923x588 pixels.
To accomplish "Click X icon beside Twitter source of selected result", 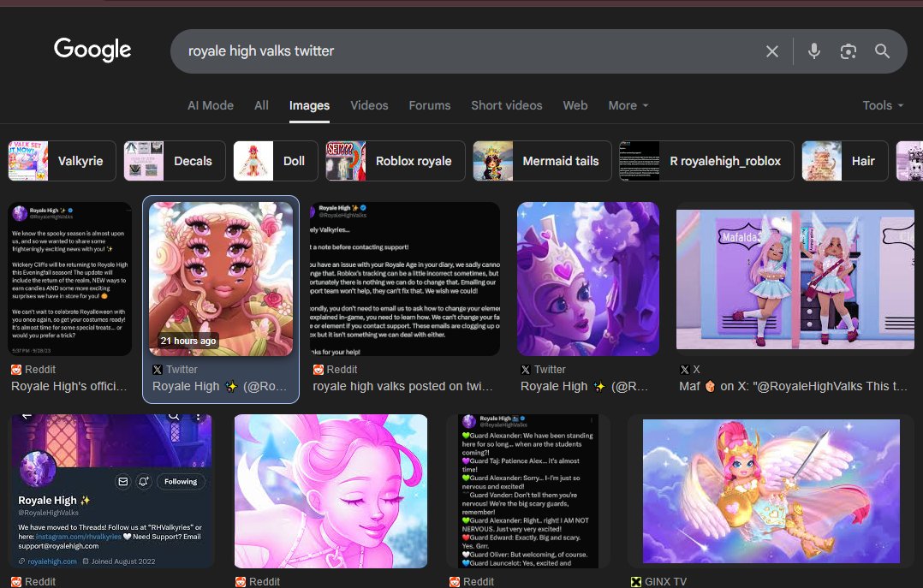I will (158, 370).
